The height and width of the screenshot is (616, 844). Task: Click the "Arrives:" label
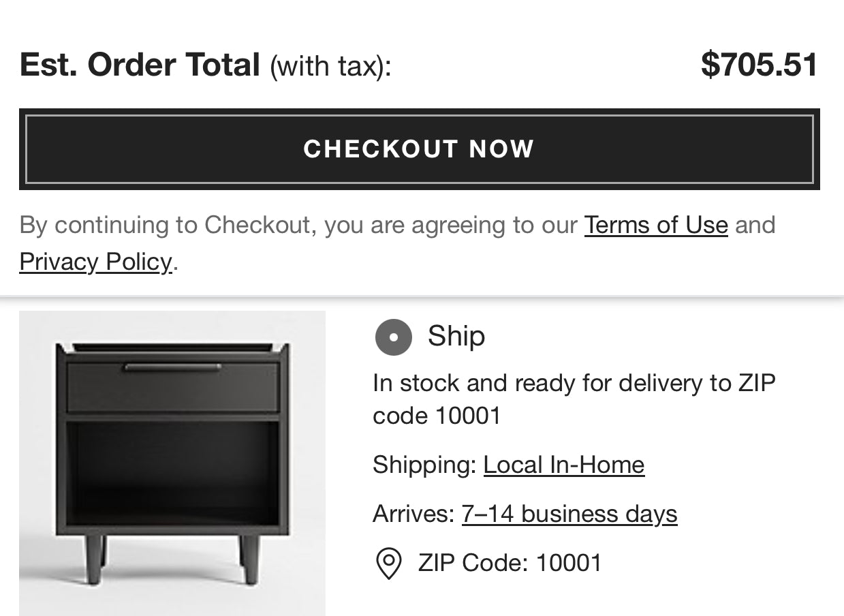coord(413,514)
